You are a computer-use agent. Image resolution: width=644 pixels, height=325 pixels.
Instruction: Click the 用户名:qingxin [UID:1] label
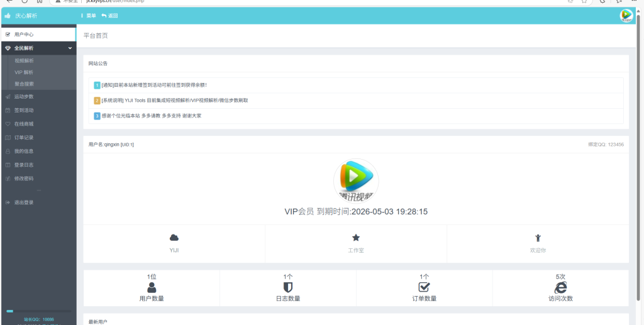(x=111, y=145)
